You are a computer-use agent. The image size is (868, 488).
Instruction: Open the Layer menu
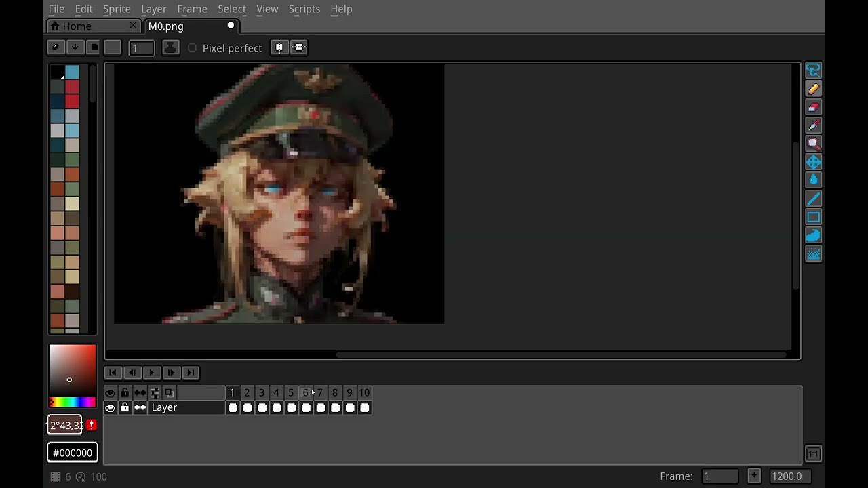coord(154,9)
